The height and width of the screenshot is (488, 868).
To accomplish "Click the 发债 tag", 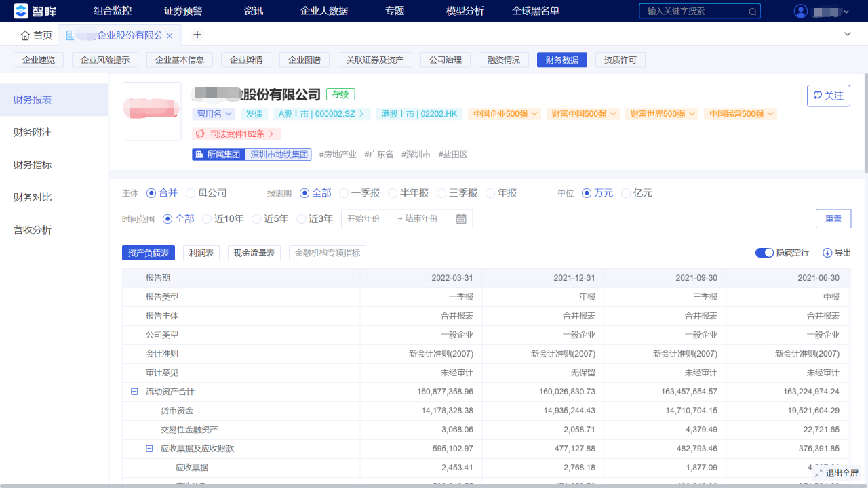I will coord(254,114).
